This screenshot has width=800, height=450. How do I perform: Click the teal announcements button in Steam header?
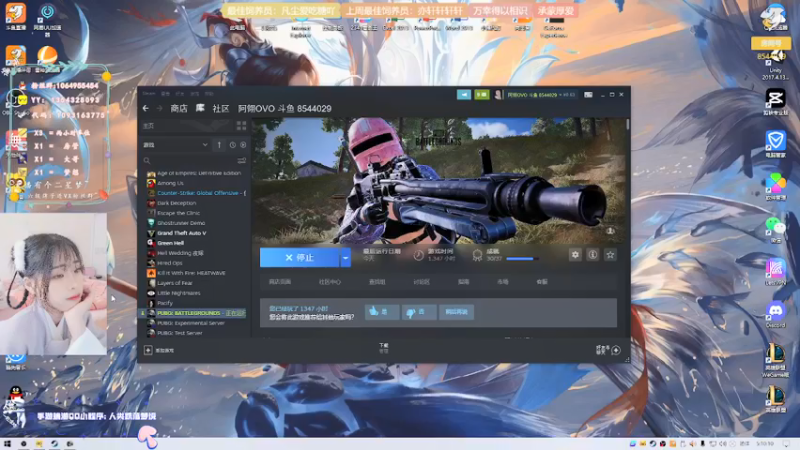[464, 94]
